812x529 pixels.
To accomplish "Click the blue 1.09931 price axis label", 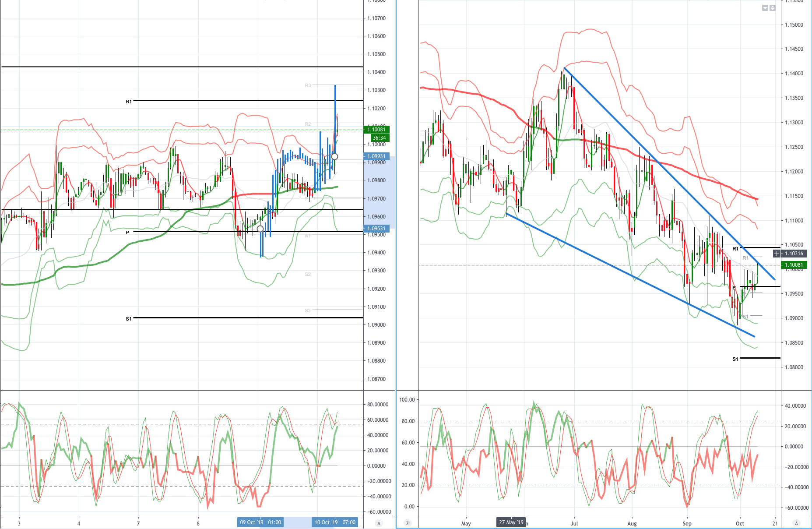I will pos(376,156).
